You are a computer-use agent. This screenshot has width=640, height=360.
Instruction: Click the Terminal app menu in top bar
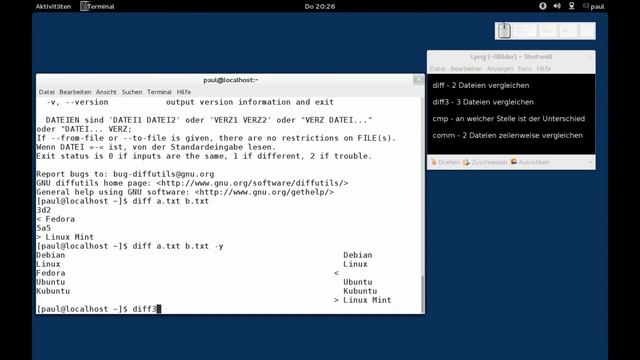point(98,6)
